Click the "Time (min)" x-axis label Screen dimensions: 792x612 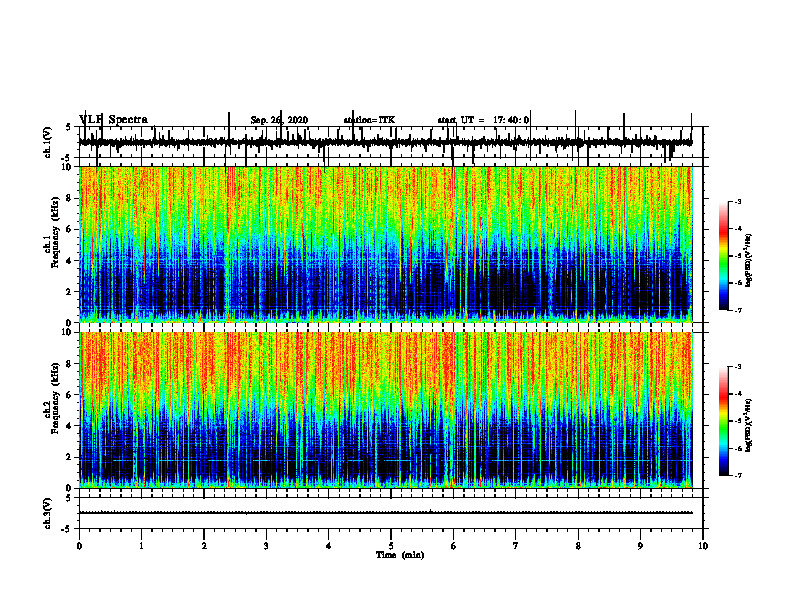tap(400, 555)
